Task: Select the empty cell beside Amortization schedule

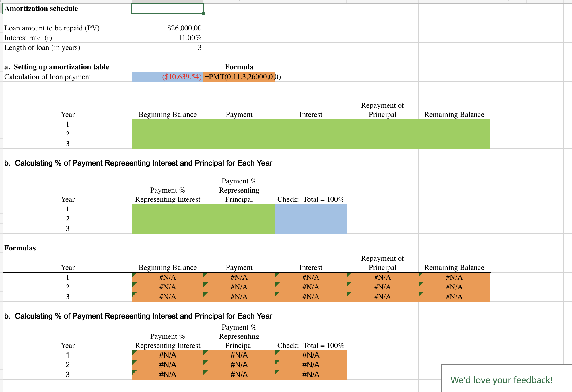Action: click(x=167, y=9)
